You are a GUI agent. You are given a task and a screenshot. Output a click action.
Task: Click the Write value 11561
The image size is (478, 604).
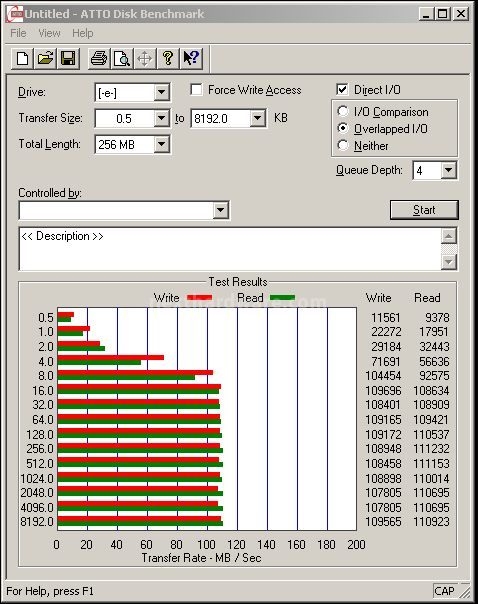pos(386,318)
